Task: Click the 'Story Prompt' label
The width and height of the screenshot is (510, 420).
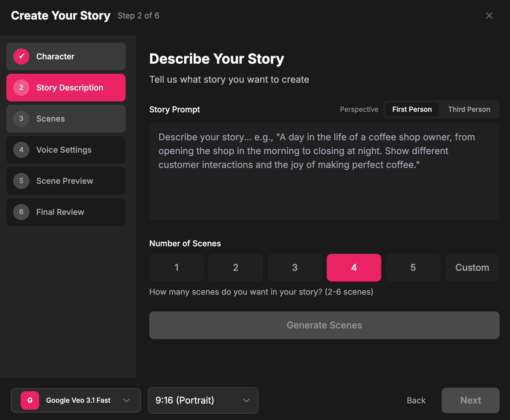Action: [175, 109]
